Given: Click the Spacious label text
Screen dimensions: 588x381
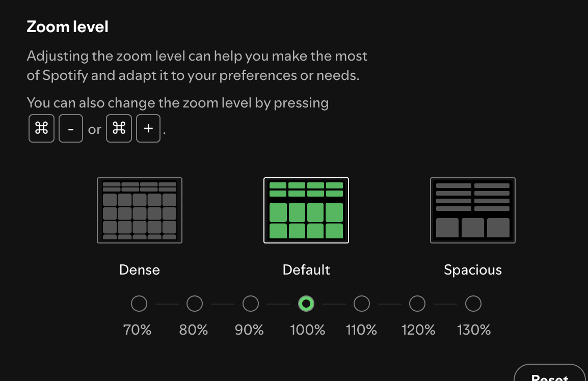Looking at the screenshot, I should coord(472,270).
